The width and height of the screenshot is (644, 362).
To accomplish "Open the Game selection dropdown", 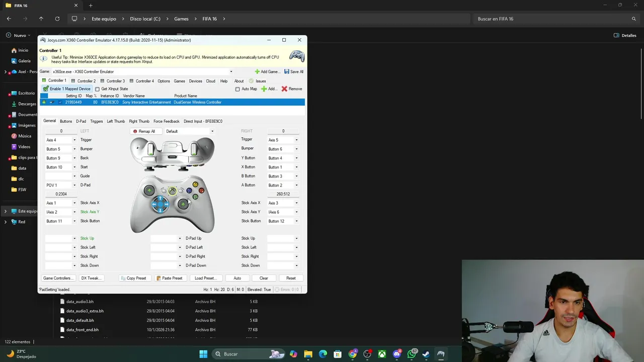I will 231,72.
